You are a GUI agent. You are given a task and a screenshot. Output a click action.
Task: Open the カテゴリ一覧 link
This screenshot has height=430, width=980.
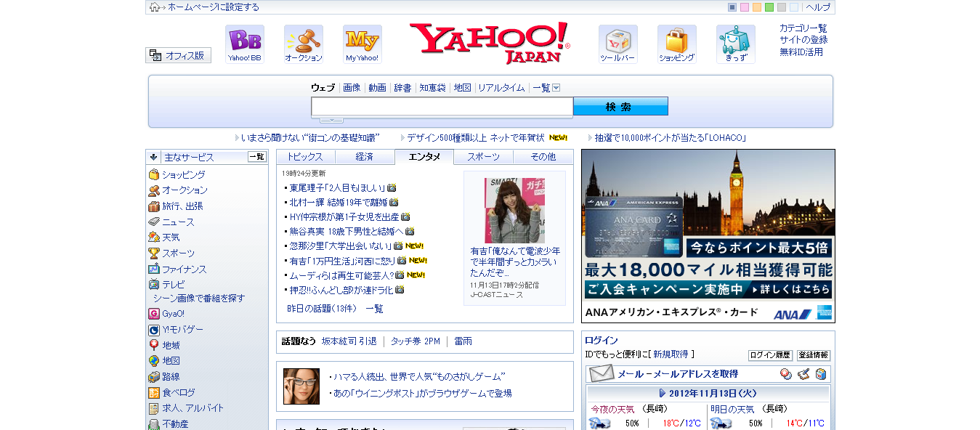click(803, 28)
